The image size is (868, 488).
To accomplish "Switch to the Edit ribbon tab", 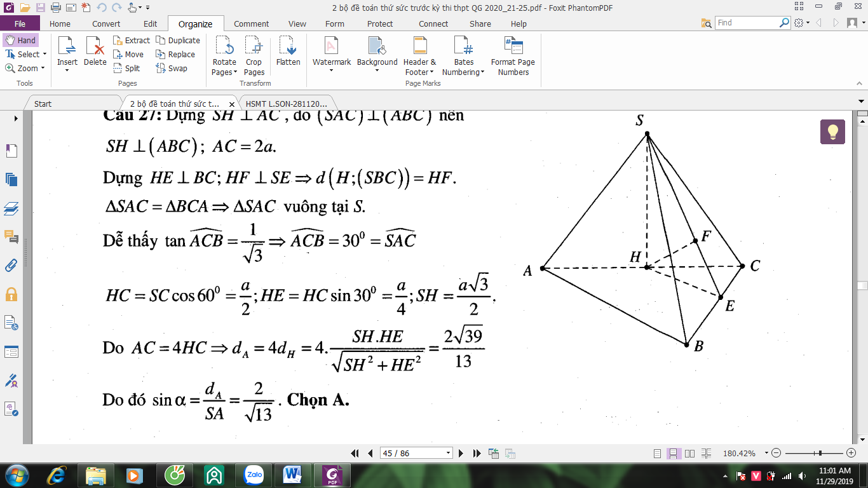I will [150, 24].
